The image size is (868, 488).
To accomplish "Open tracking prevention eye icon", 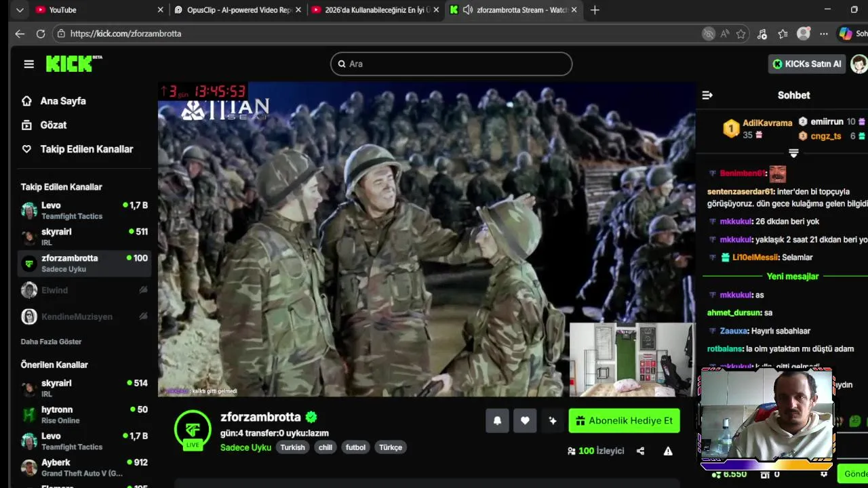I will [709, 34].
